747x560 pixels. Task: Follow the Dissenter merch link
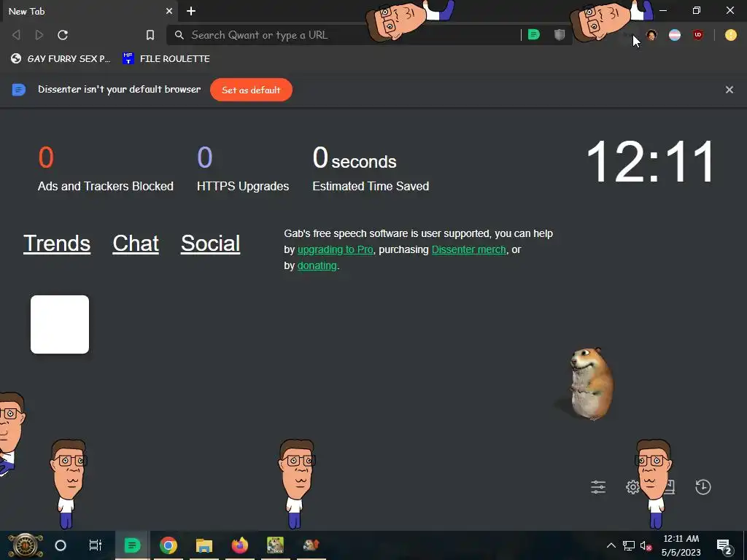coord(469,249)
